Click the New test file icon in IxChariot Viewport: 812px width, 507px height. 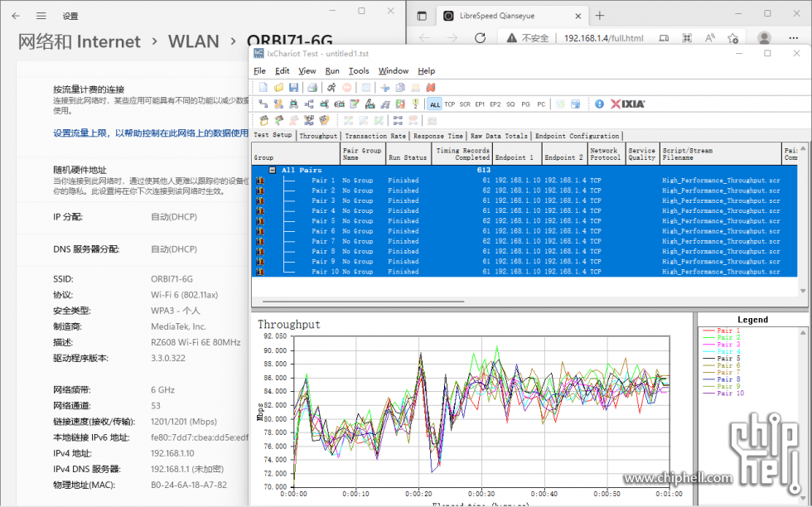(x=263, y=88)
